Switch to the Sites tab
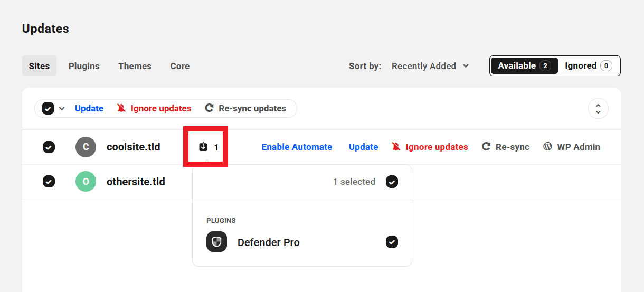This screenshot has width=644, height=292. [39, 66]
